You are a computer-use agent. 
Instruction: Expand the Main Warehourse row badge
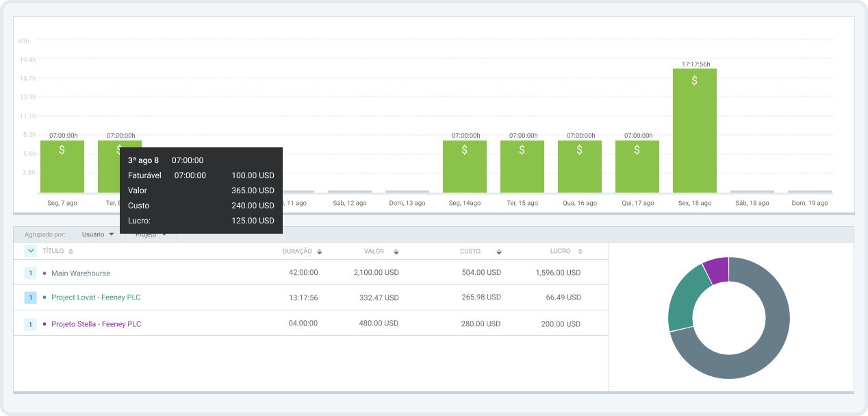coord(30,273)
